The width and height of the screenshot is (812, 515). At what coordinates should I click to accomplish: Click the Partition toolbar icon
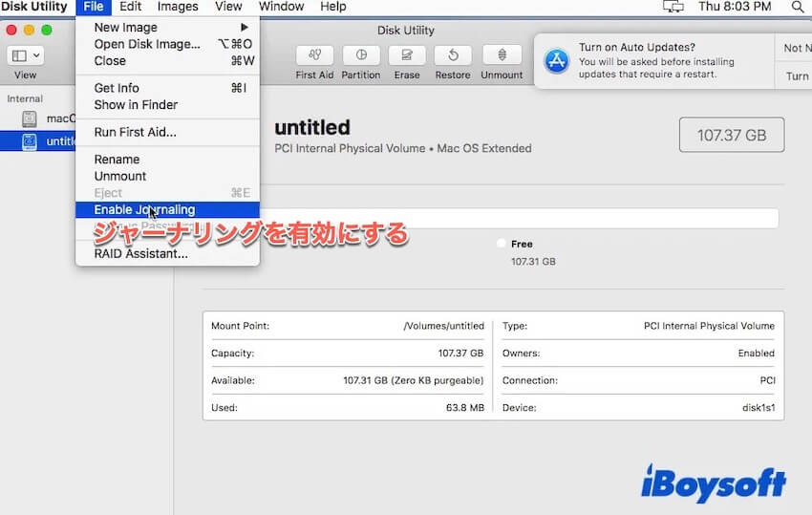coord(361,54)
